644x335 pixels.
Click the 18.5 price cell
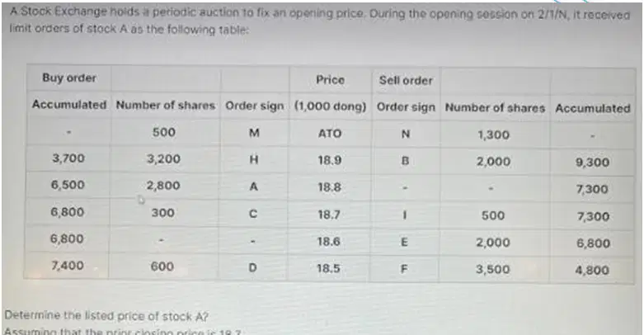[328, 268]
